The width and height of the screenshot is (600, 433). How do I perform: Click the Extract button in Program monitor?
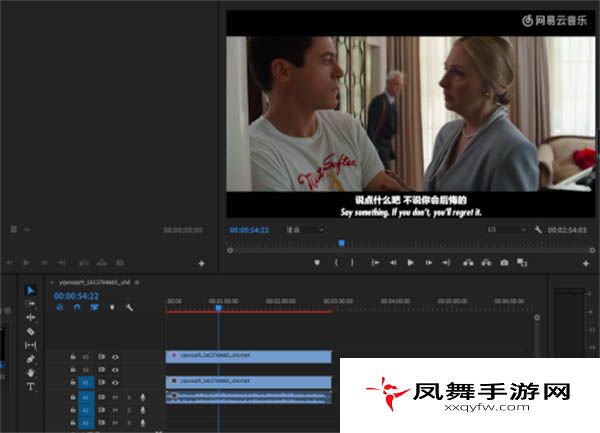pos(486,262)
